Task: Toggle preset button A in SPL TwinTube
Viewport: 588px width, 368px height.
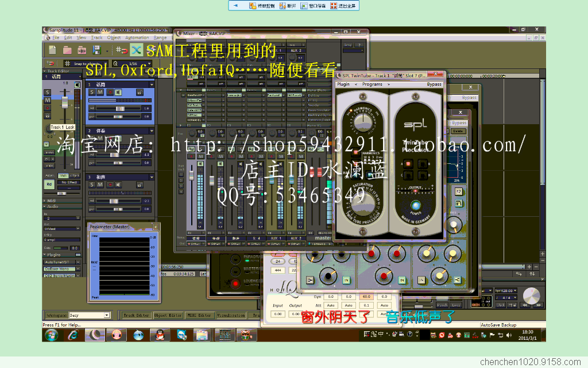Action: click(x=408, y=164)
